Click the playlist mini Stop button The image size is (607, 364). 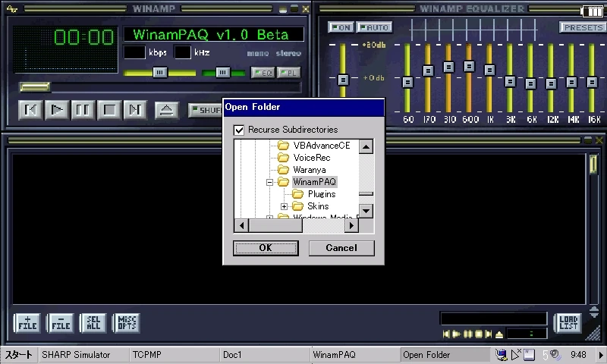click(x=479, y=334)
